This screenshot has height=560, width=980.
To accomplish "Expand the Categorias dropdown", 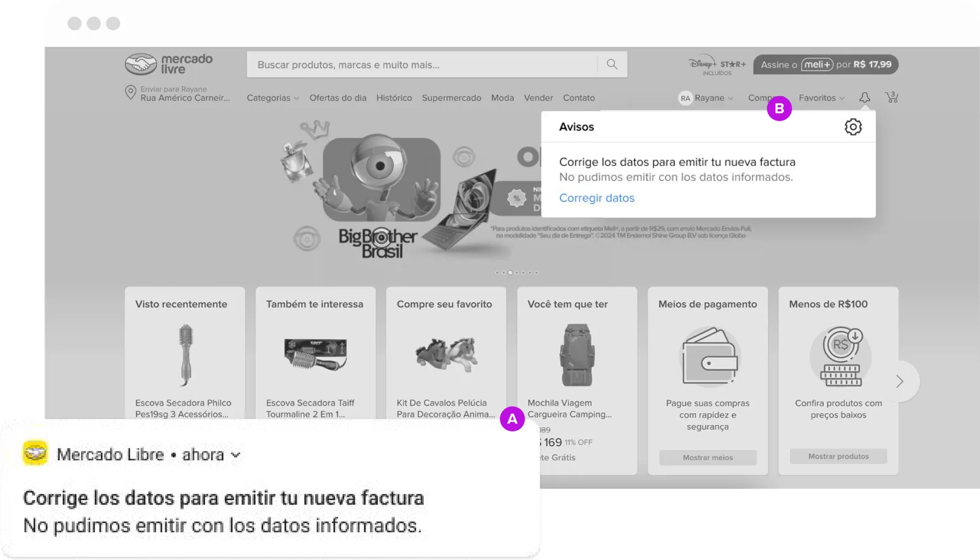I will 273,98.
